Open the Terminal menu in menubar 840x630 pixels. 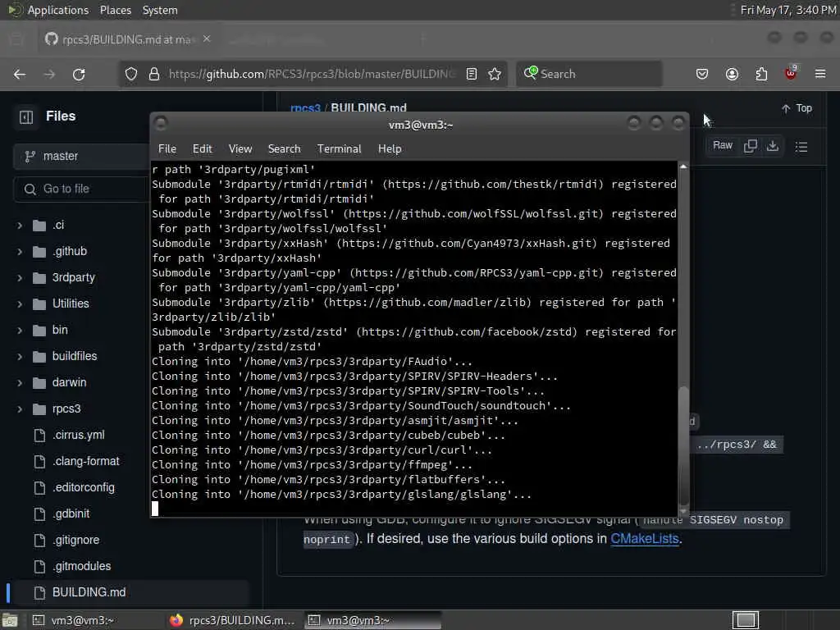click(339, 149)
